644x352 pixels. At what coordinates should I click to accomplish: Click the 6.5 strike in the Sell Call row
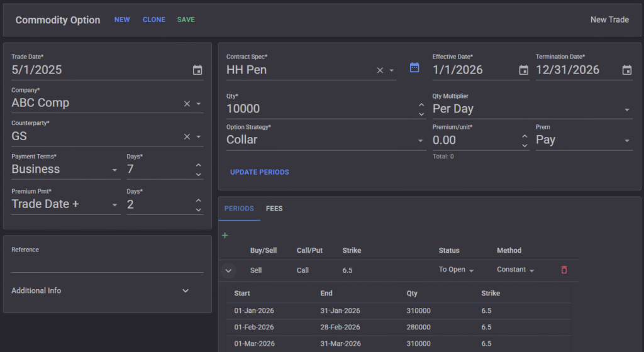347,270
